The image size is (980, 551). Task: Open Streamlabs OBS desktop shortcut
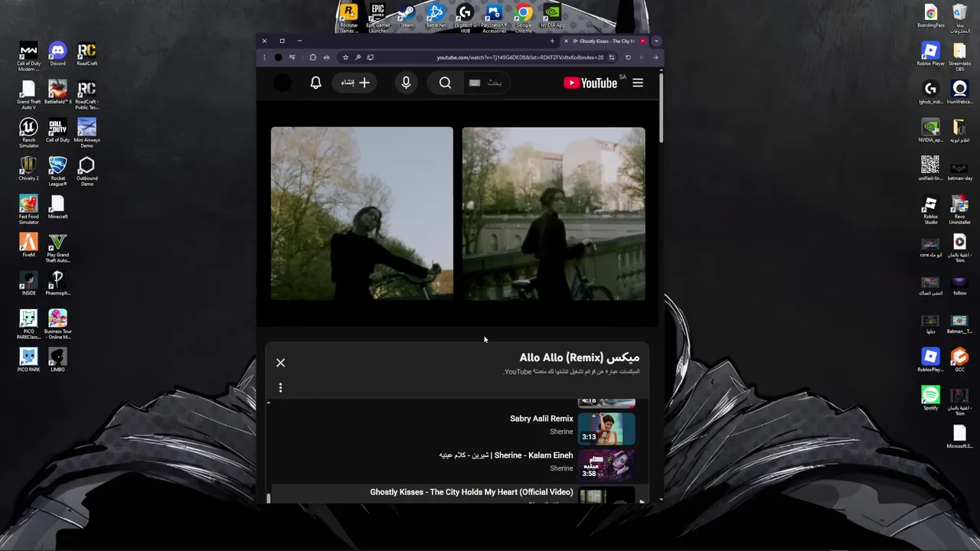pyautogui.click(x=959, y=57)
